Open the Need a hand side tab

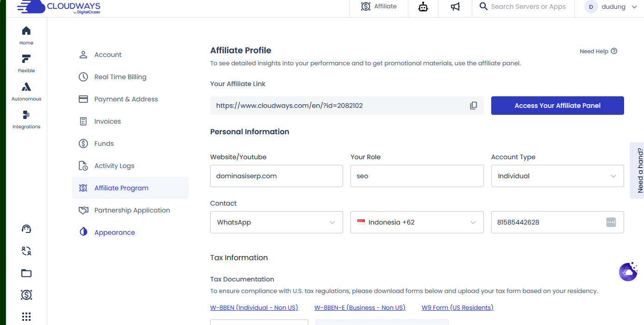[x=638, y=170]
